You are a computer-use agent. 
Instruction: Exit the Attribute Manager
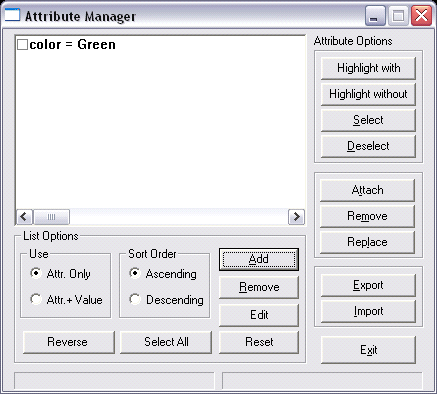point(368,350)
